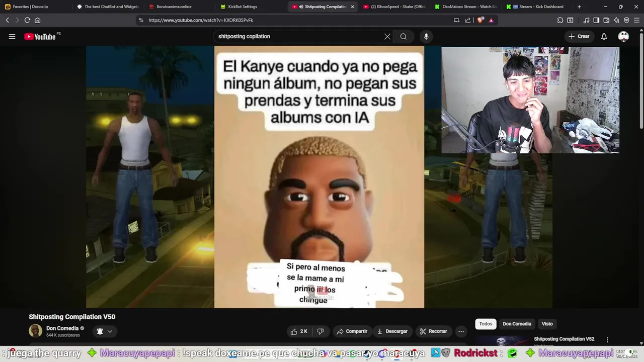Open the playlist music note icon

[586, 20]
